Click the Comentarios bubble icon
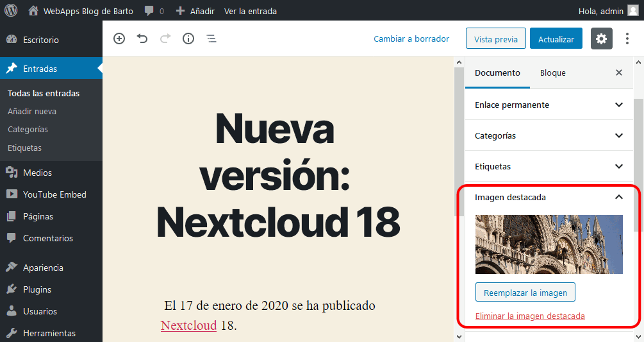Screen dimensions: 644x342 12,237
